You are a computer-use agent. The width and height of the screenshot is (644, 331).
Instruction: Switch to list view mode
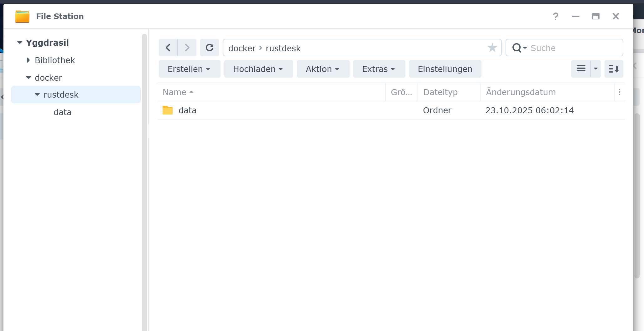(581, 69)
